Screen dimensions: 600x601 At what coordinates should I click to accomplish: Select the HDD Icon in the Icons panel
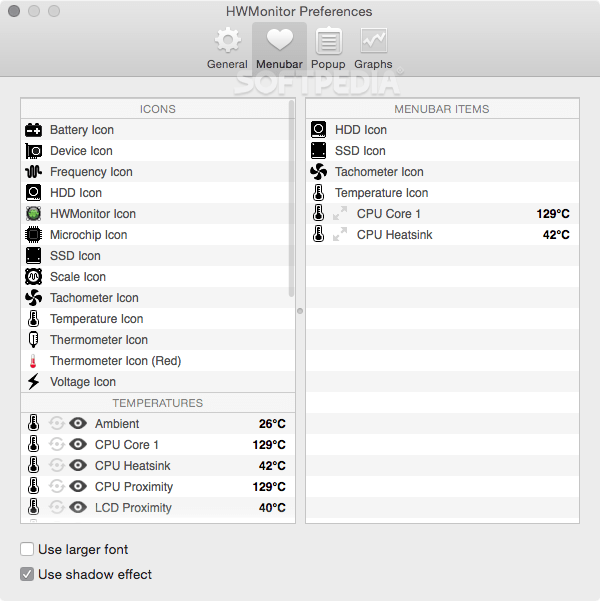tap(33, 193)
